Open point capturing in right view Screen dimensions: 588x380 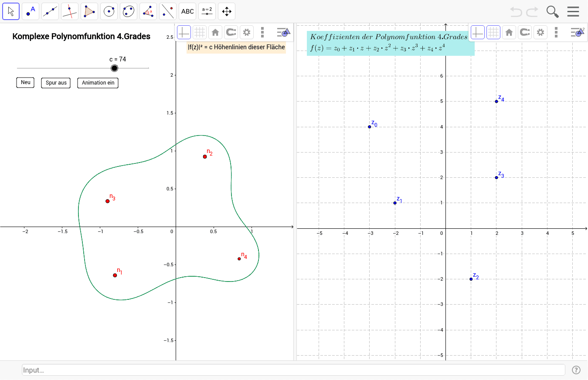click(525, 32)
